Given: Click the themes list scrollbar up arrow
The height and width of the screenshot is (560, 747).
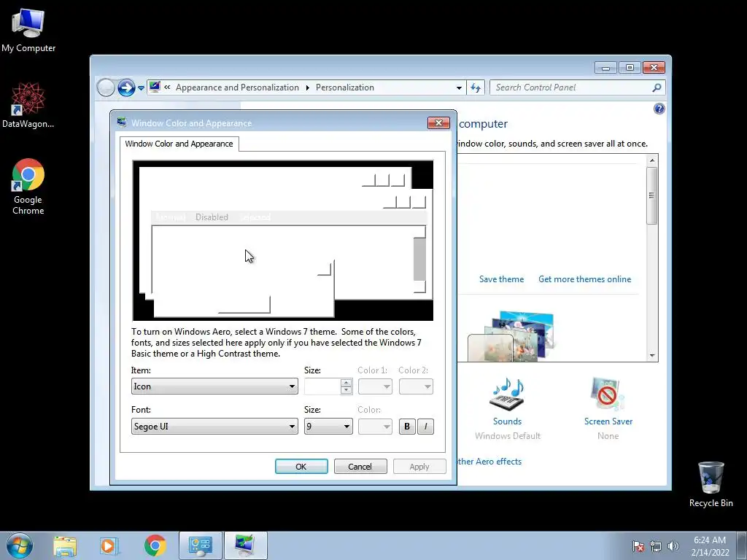Looking at the screenshot, I should point(652,160).
